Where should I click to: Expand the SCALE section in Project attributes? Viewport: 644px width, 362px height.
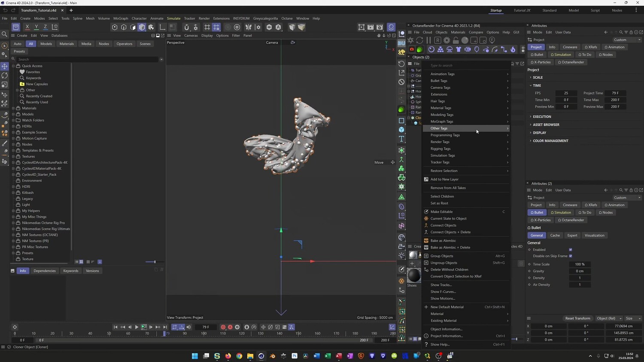pos(538,78)
